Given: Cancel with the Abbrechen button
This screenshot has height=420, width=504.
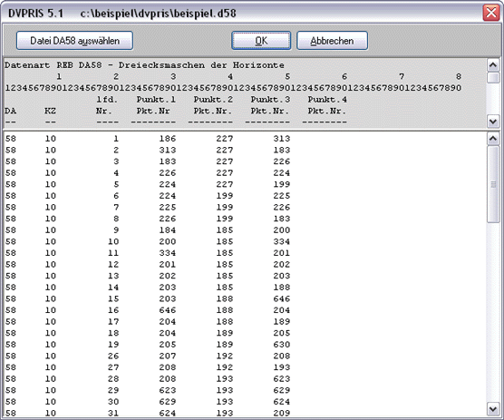Looking at the screenshot, I should [x=332, y=41].
